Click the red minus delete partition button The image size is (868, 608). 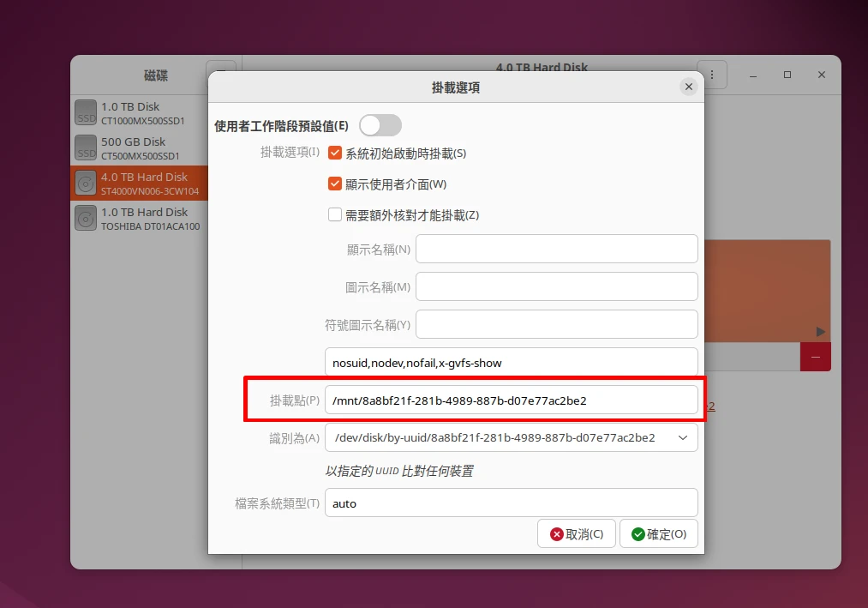pos(816,357)
